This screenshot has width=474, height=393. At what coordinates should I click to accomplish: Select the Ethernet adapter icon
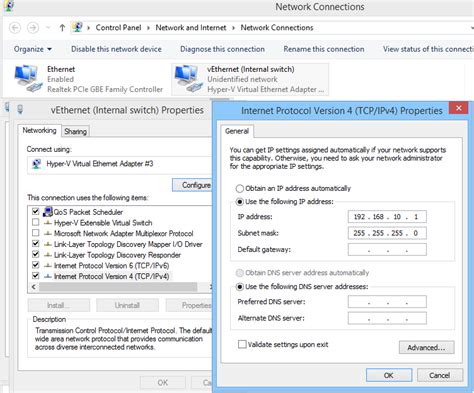click(28, 79)
